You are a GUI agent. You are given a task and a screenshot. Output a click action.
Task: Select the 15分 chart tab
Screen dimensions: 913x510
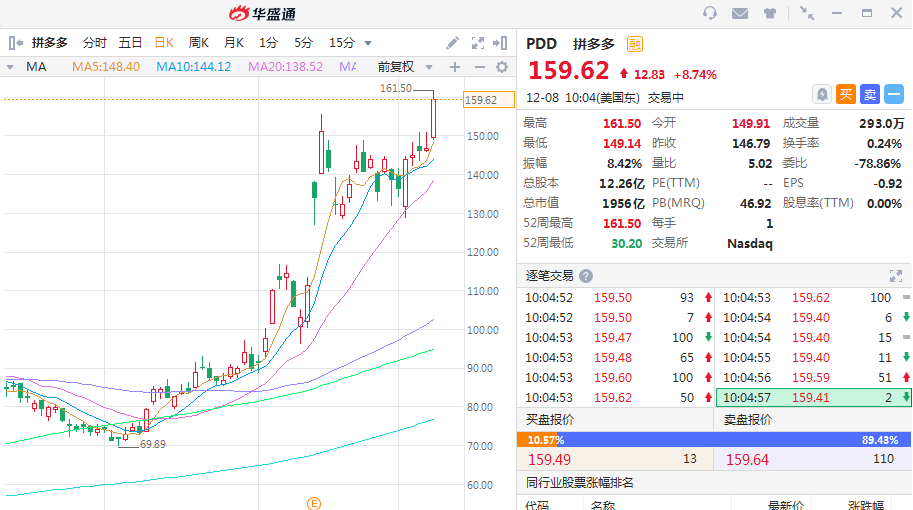click(342, 42)
